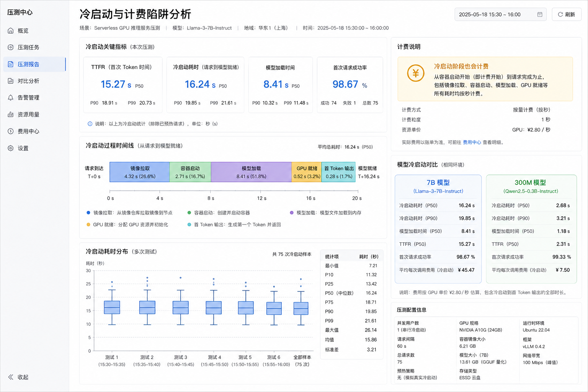Open 设置 menu item
The image size is (588, 392).
click(x=34, y=148)
